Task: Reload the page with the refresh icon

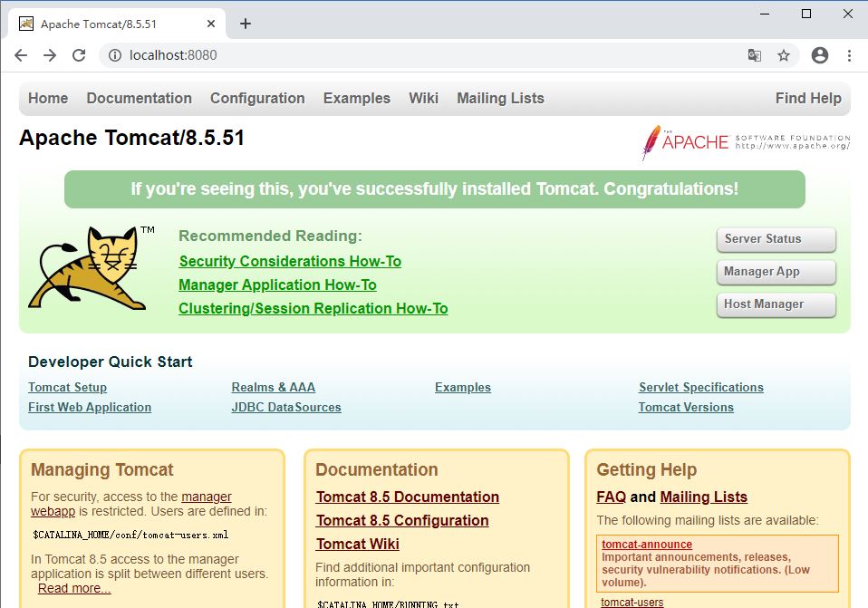Action: 79,54
